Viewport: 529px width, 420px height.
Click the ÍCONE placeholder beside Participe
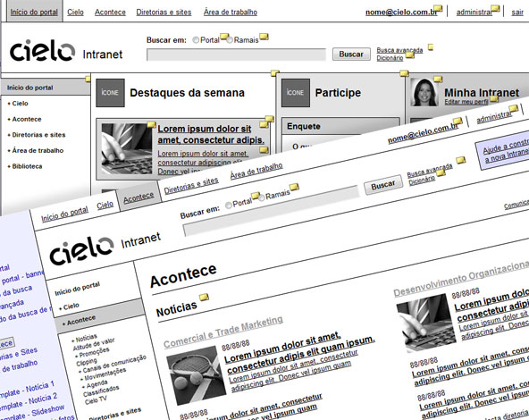pyautogui.click(x=295, y=93)
